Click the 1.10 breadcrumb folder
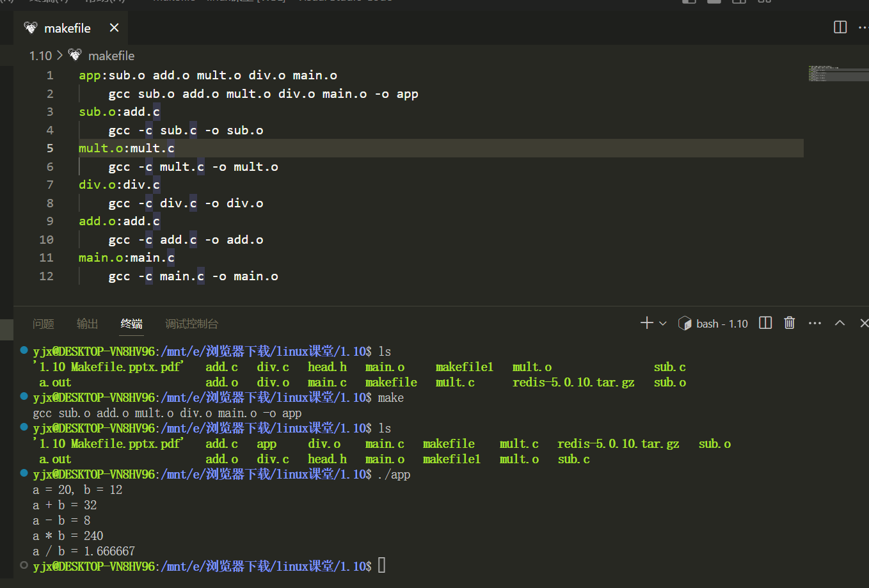869x588 pixels. click(40, 56)
